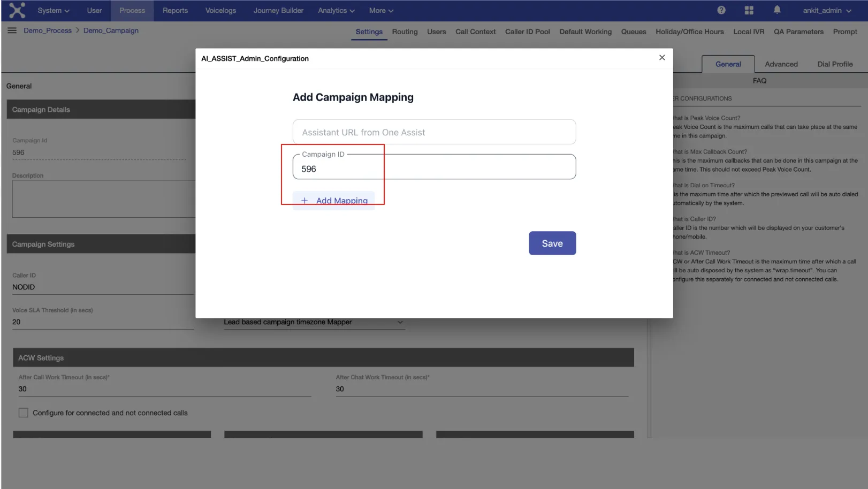Switch to the Local IVR tab
This screenshot has height=489, width=868.
tap(749, 32)
